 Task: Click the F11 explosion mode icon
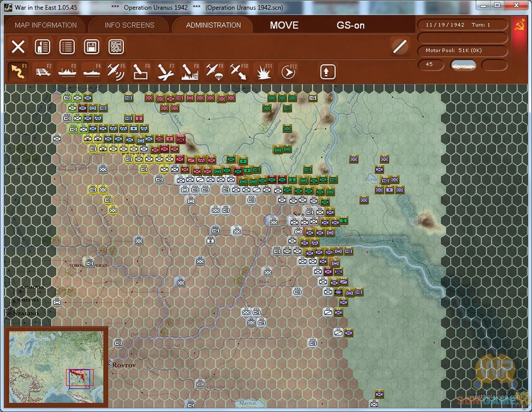coord(263,71)
